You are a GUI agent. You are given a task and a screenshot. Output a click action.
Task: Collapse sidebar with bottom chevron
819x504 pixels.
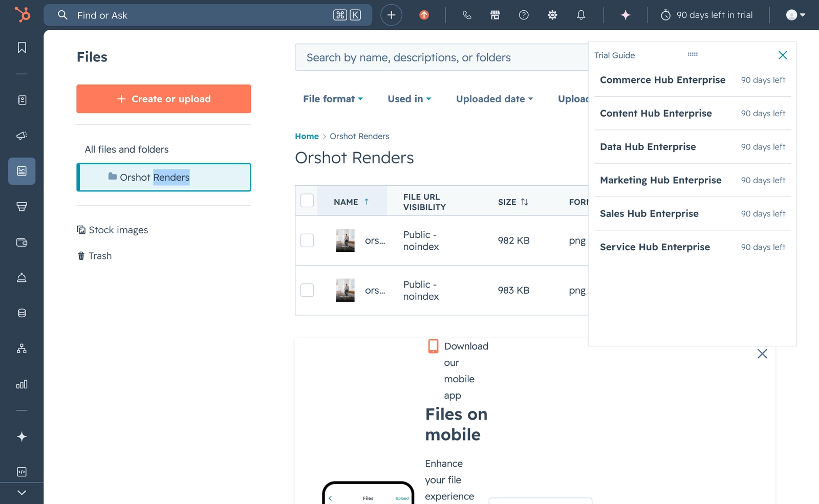tap(21, 493)
